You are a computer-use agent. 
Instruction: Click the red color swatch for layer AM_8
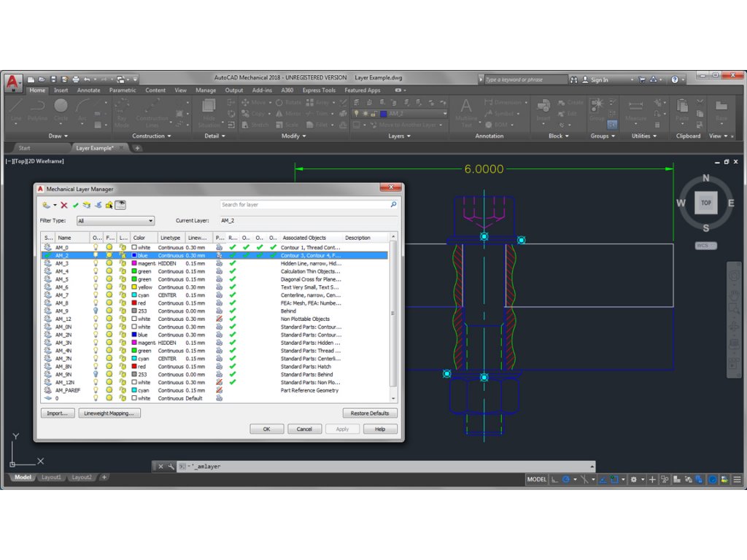tap(134, 303)
